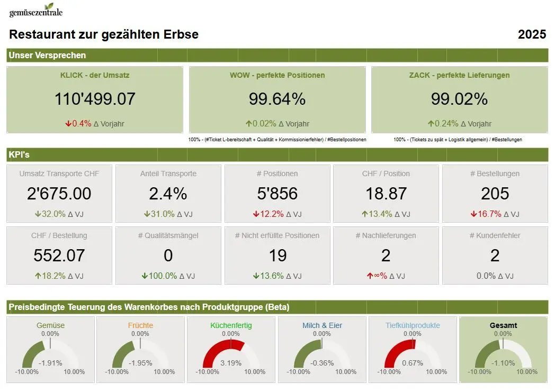The image size is (555, 392).
Task: Click the Restaurant zur gezählten Erbse title
Action: [x=104, y=35]
